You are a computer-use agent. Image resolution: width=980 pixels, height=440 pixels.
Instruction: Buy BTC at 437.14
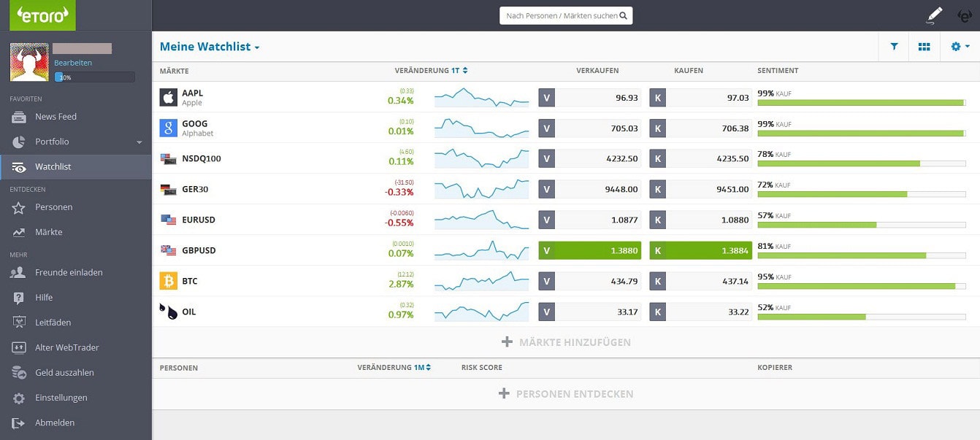coord(701,281)
